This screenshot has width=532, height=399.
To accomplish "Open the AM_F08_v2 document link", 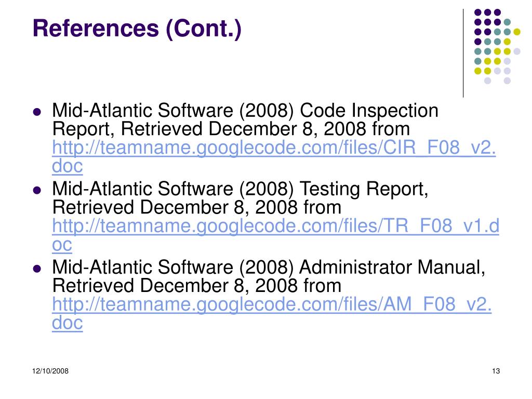I will point(272,304).
